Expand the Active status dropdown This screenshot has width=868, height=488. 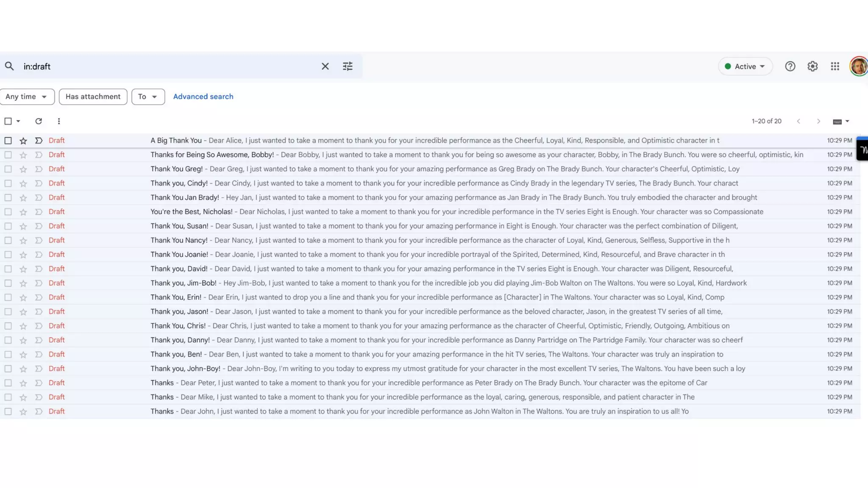click(746, 66)
